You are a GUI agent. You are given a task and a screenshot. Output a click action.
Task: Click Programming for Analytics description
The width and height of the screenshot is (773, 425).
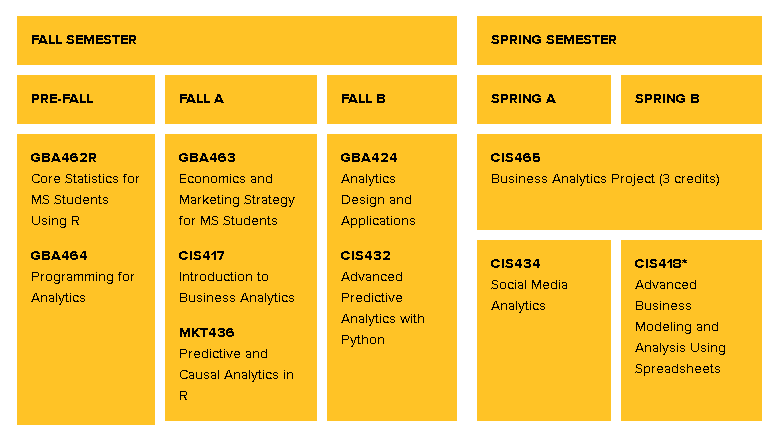pos(82,287)
